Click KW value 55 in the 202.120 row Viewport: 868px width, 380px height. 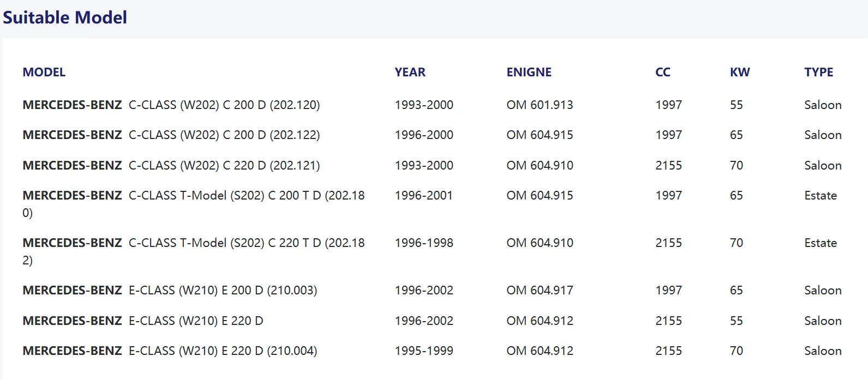point(737,105)
